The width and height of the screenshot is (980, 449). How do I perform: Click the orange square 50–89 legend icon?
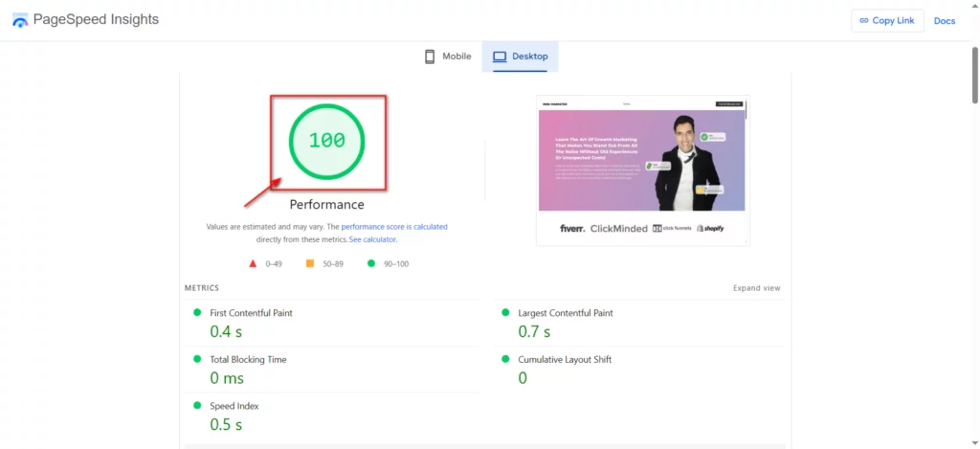click(310, 263)
